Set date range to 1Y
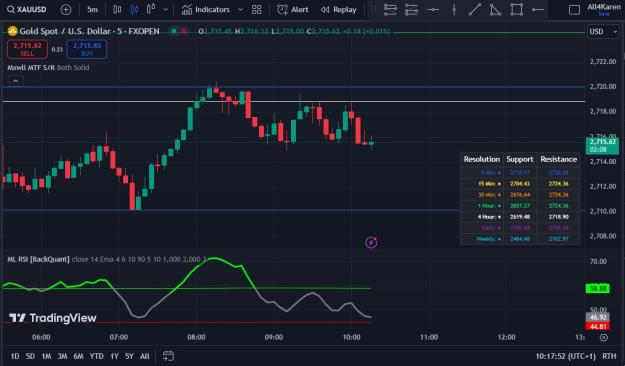Screen dimensions: 625x366 [x=114, y=356]
